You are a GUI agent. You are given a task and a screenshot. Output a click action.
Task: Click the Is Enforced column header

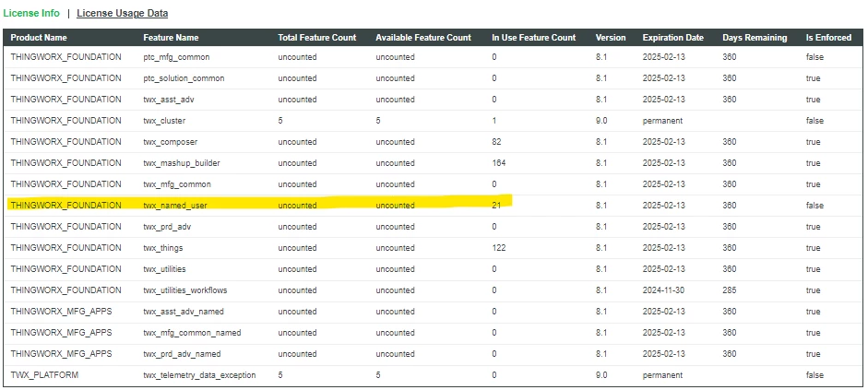pos(828,38)
